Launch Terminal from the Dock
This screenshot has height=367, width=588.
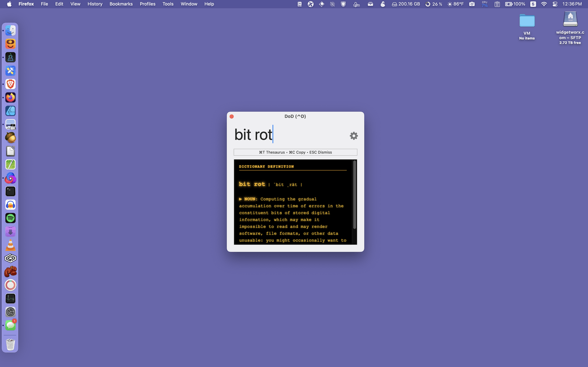click(10, 191)
